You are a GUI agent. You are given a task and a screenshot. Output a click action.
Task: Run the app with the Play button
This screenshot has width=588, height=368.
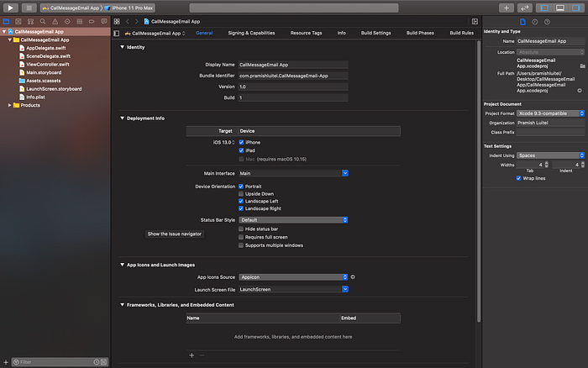[x=10, y=8]
